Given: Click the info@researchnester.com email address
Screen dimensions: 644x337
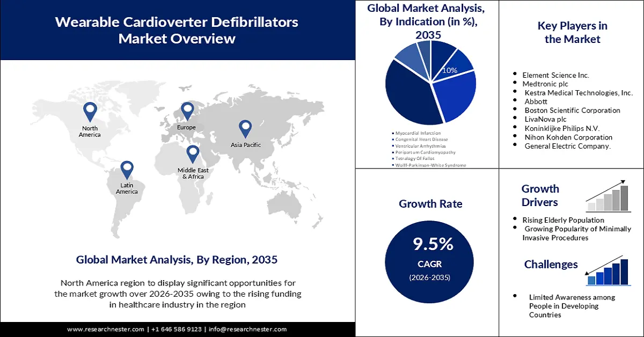Looking at the screenshot, I should pyautogui.click(x=247, y=329).
